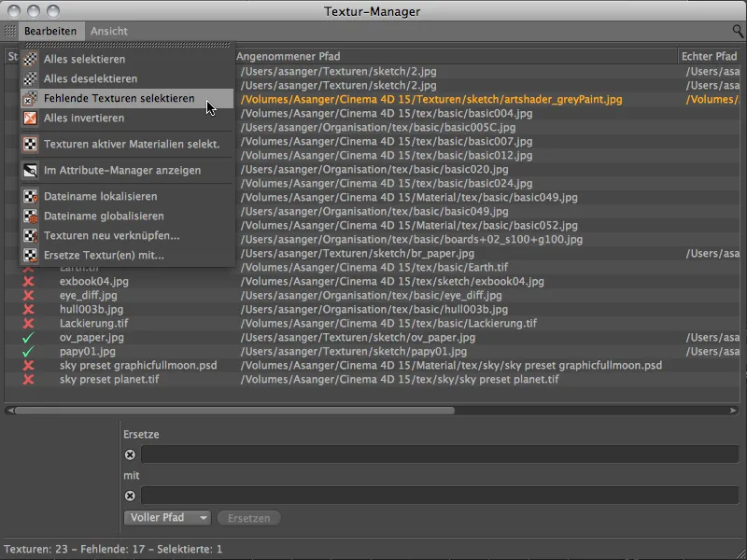Click the scrollbar left arrow
Screen dimensions: 747x560
[9, 411]
